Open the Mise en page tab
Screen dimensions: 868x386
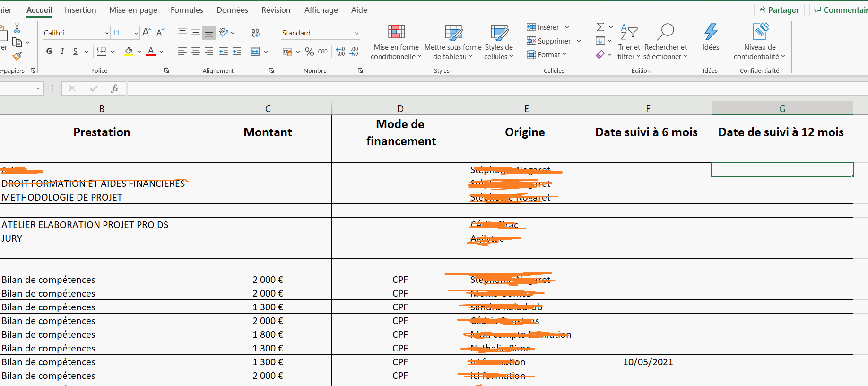pyautogui.click(x=133, y=10)
